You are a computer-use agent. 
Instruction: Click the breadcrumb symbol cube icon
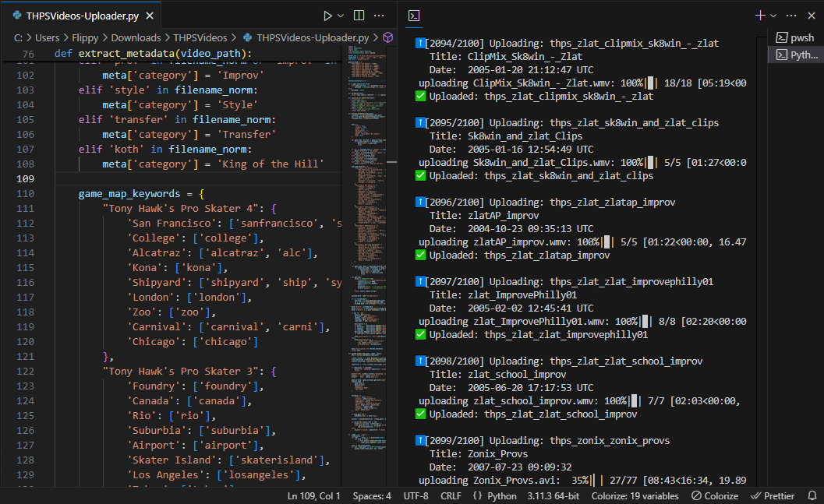point(387,37)
